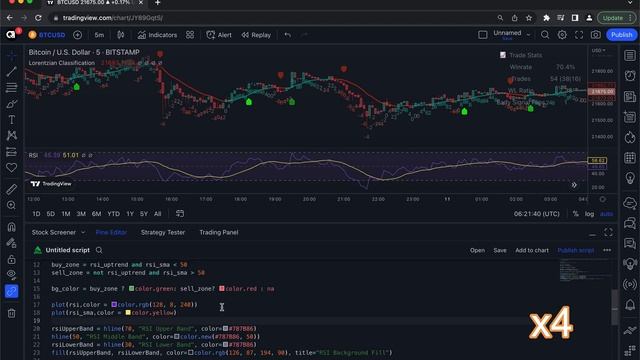Select the trend line drawing tool
Viewport: 640px width, 360px height.
[x=11, y=71]
